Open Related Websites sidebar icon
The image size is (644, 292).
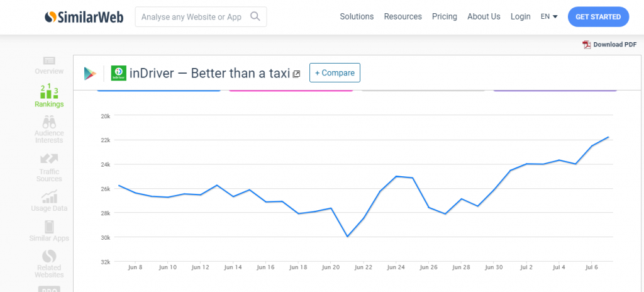[49, 257]
